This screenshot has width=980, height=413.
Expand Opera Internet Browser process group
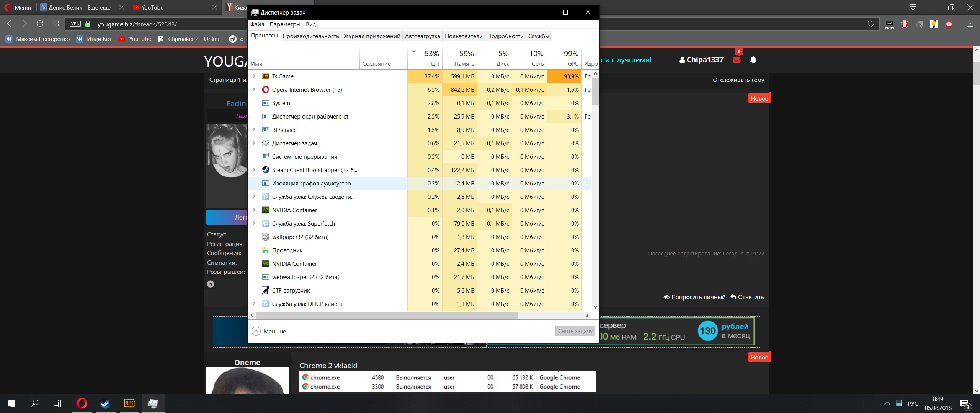click(254, 89)
